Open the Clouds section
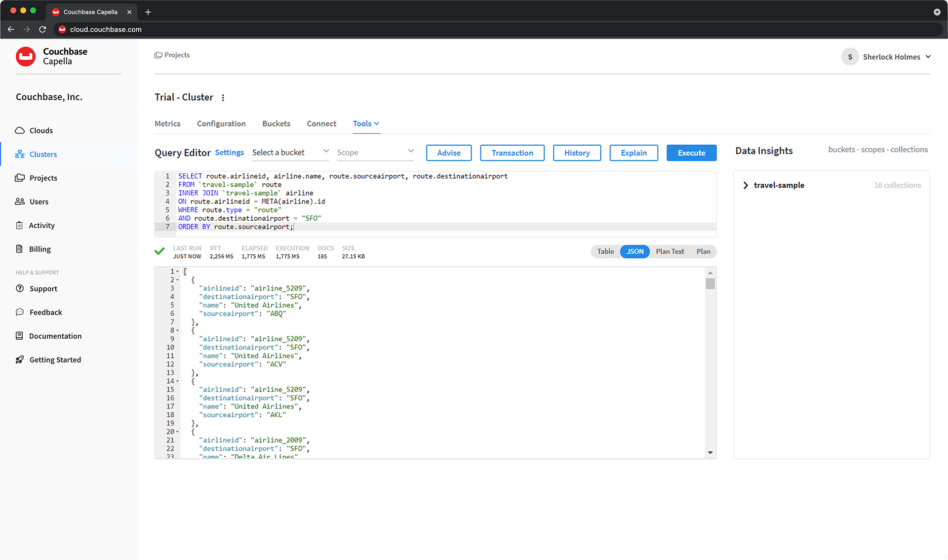Image resolution: width=948 pixels, height=560 pixels. 20,130
